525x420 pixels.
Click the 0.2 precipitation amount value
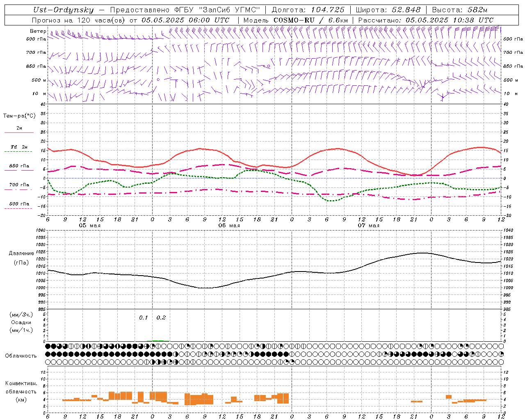click(x=161, y=317)
